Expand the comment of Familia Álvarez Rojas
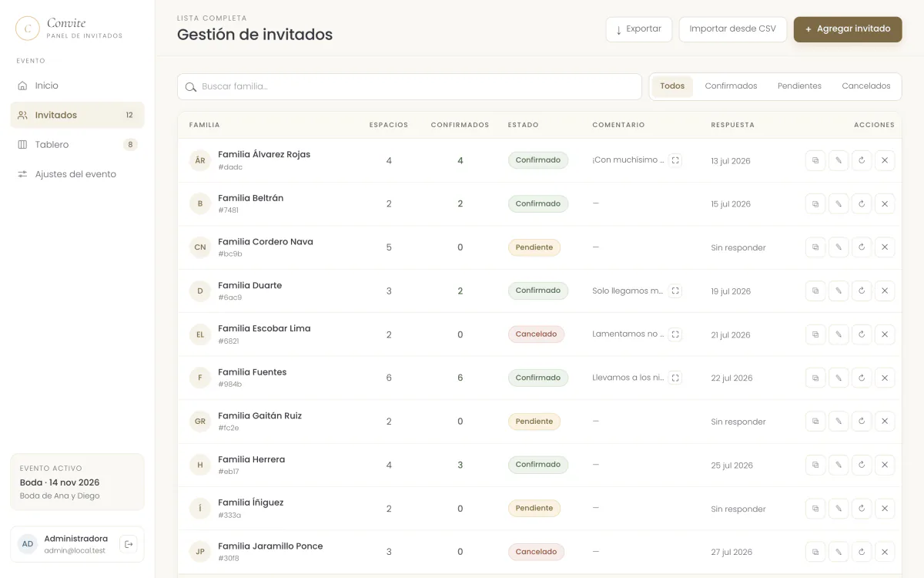 pyautogui.click(x=675, y=160)
